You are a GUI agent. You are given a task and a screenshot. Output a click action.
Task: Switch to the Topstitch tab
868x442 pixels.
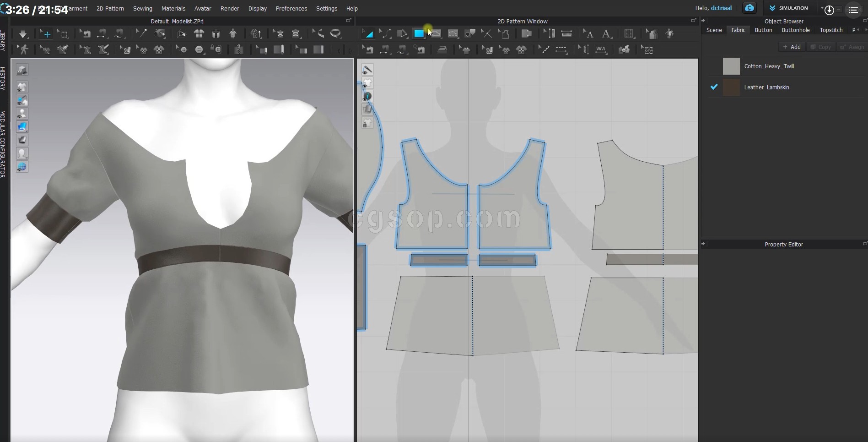tap(831, 30)
